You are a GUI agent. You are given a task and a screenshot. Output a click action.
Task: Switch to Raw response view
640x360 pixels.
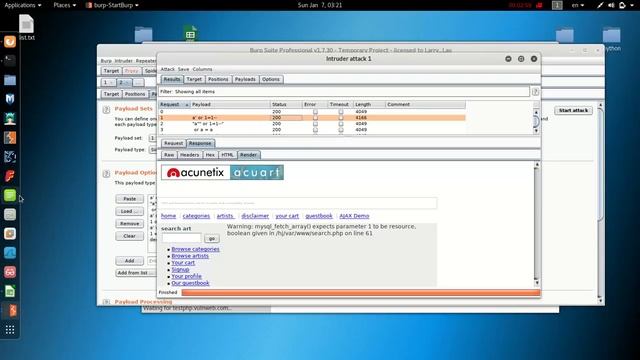169,155
